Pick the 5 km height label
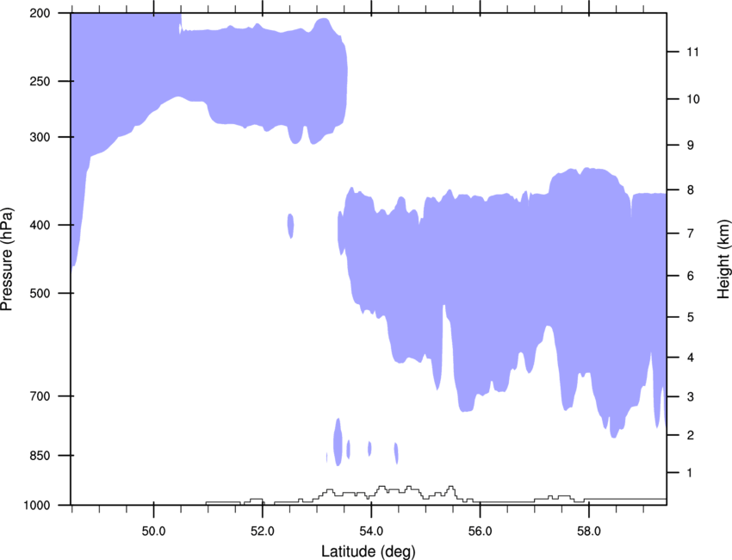The image size is (732, 560). [x=691, y=318]
